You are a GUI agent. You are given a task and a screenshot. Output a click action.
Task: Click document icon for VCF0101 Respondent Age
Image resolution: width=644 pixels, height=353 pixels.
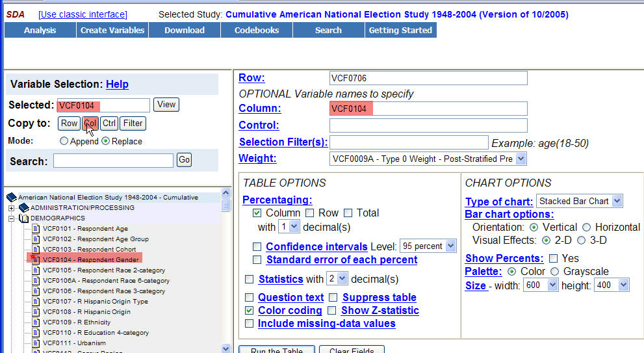pyautogui.click(x=36, y=229)
